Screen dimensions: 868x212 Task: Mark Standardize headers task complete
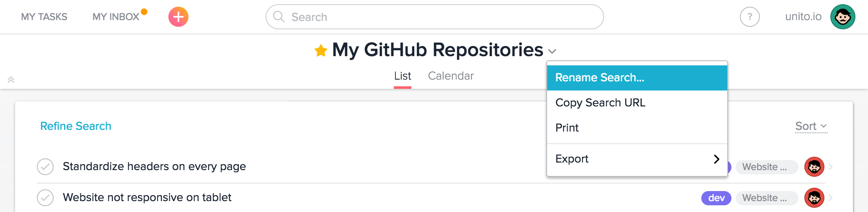45,167
